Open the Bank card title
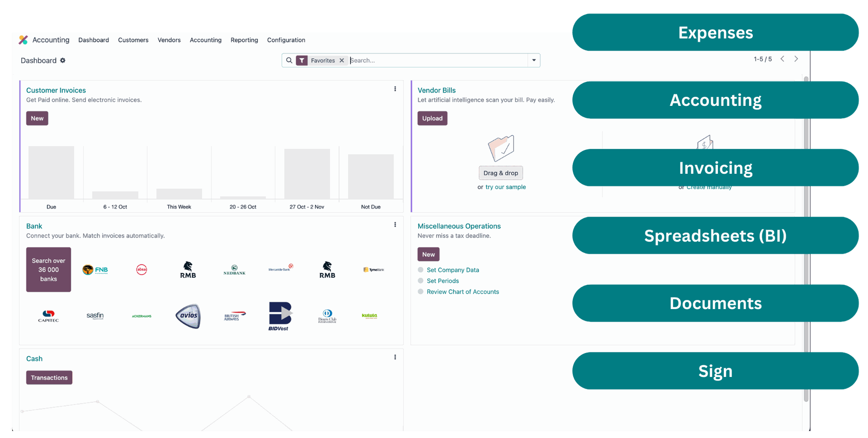Image resolution: width=868 pixels, height=438 pixels. click(x=34, y=226)
